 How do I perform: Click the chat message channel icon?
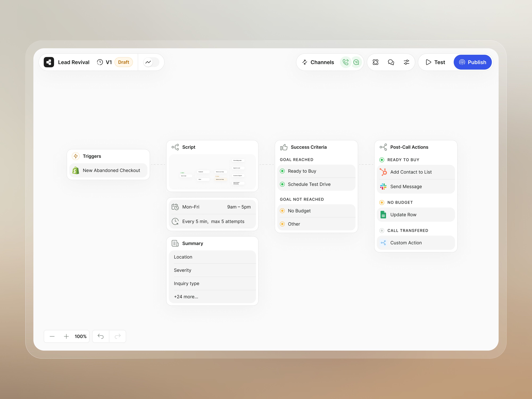356,62
